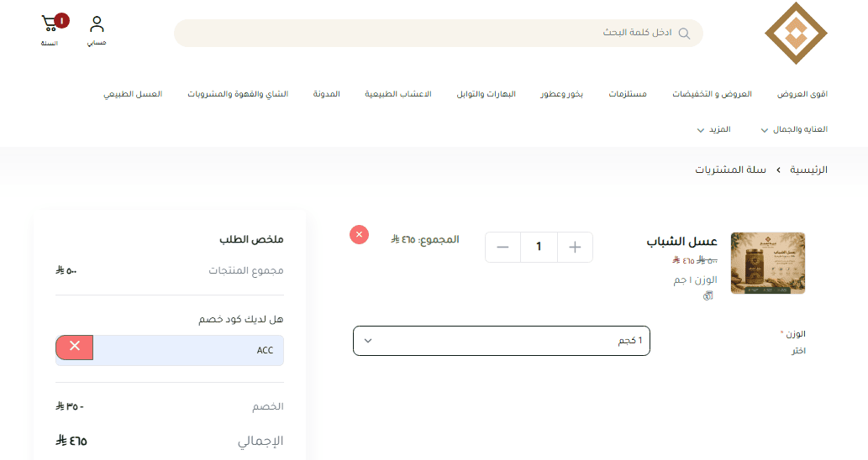The height and width of the screenshot is (460, 868).
Task: Open the weight dropdown 1 كجم
Action: [x=502, y=341]
